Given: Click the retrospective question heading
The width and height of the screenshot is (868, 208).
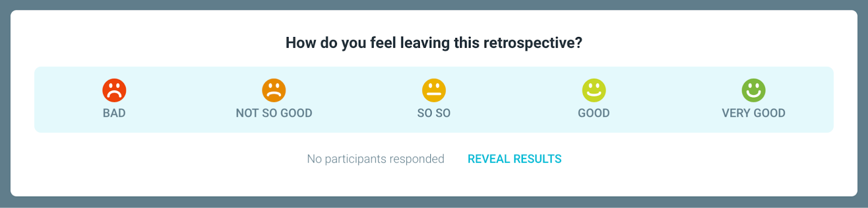Looking at the screenshot, I should (434, 43).
